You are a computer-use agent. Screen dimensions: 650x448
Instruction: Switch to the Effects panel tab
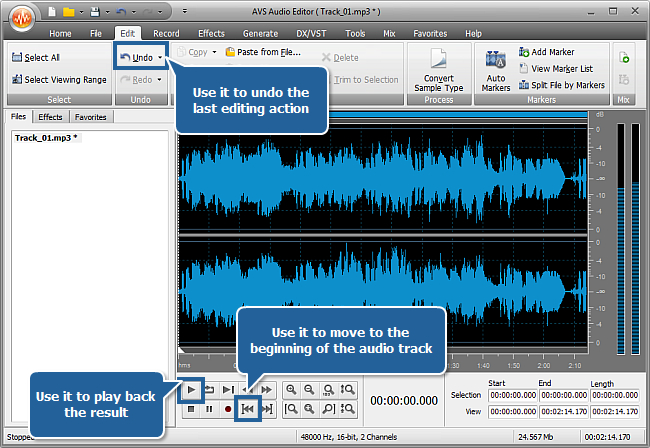(x=50, y=117)
